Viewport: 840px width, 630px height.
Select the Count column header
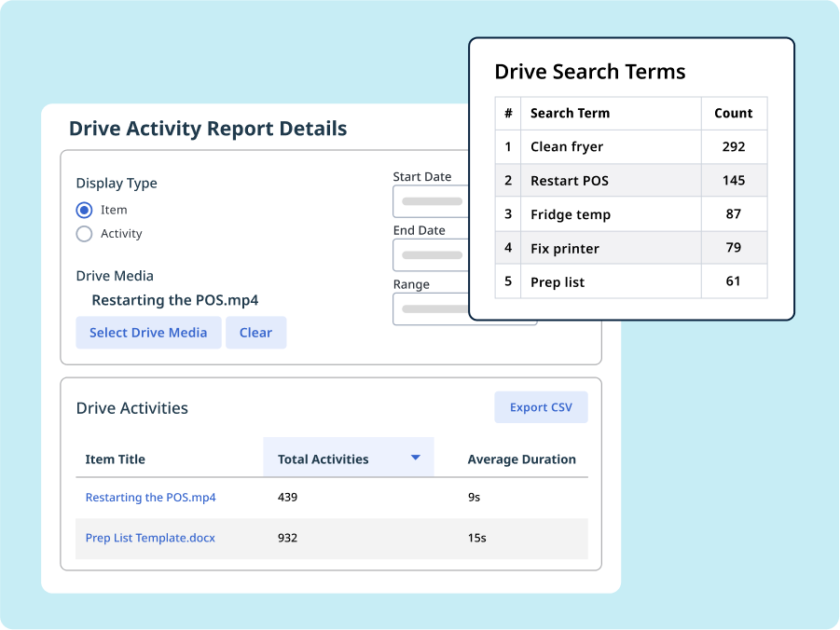[734, 113]
